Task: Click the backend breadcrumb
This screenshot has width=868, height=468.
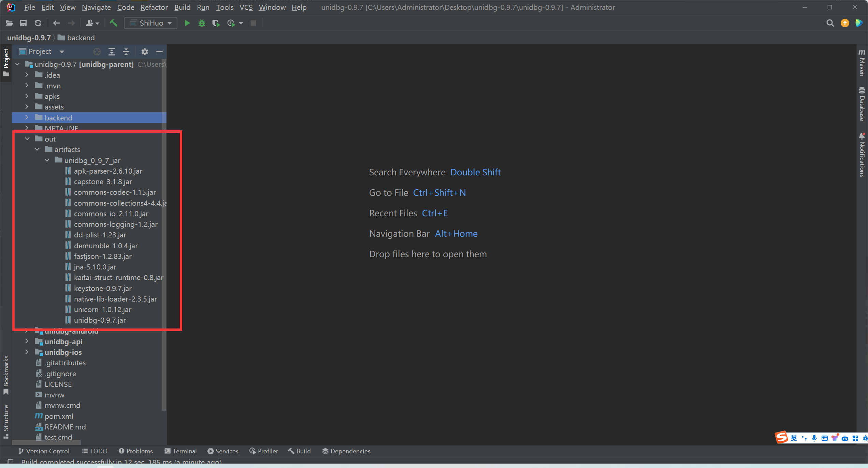Action: pos(76,38)
